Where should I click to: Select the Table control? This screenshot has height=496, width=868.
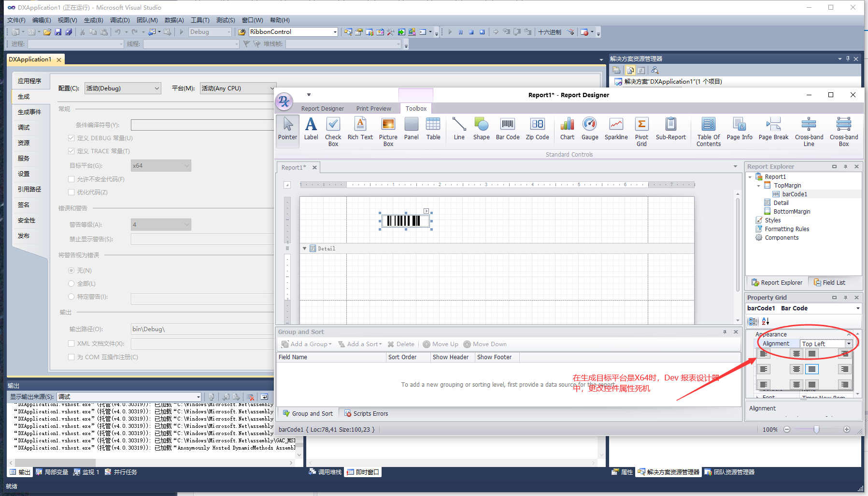click(433, 129)
